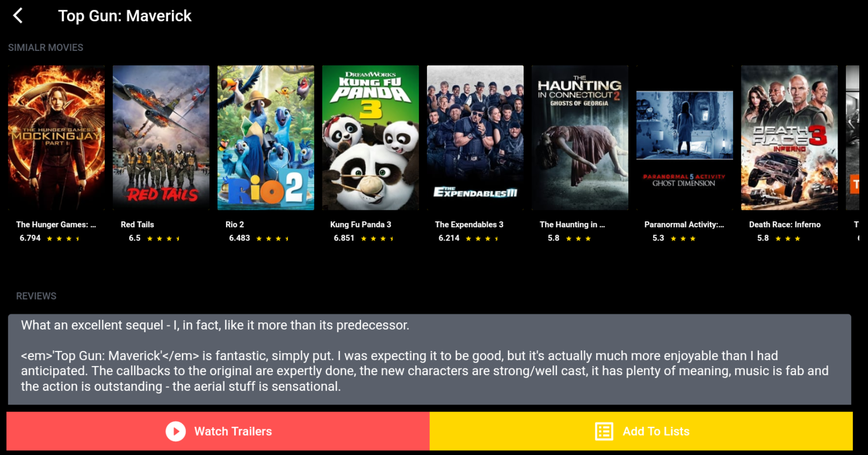Click the star rating under Rio 2
Viewport: 868px width, 455px height.
[272, 238]
